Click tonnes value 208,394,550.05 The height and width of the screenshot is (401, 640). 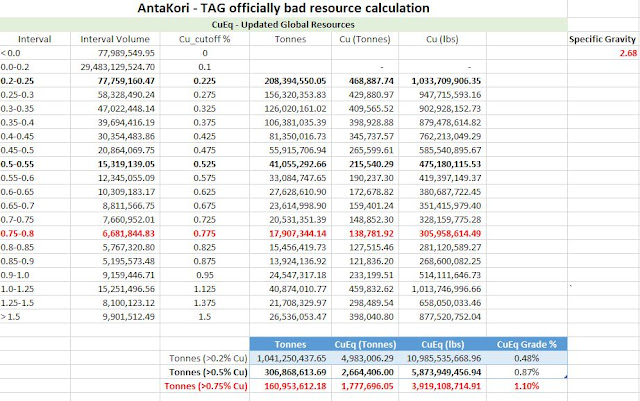(295, 81)
